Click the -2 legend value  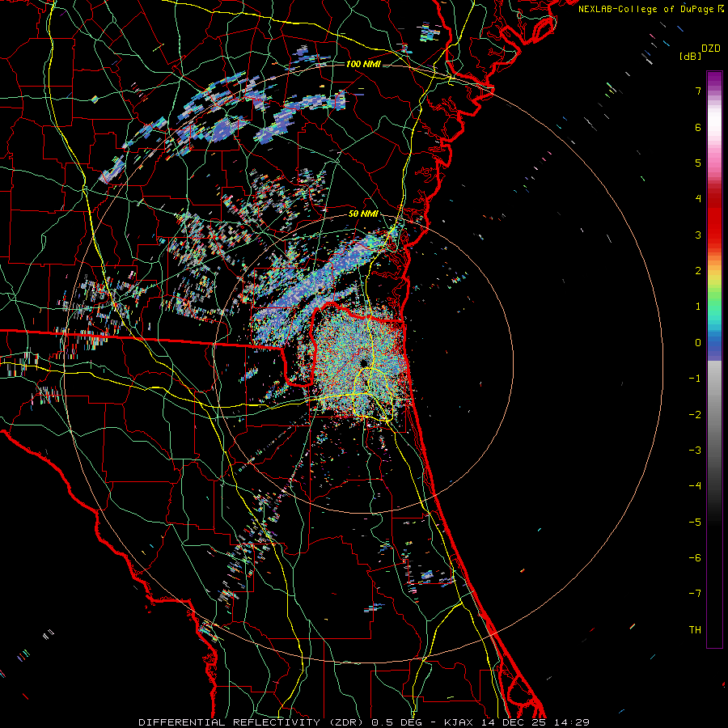coord(695,414)
